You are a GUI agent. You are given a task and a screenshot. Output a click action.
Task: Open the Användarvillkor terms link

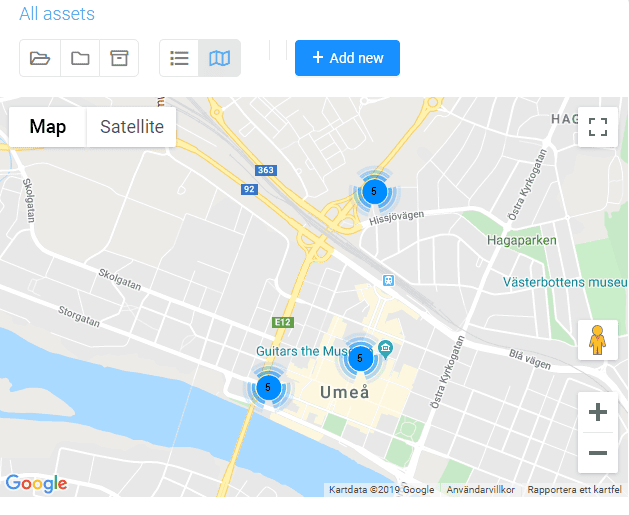tap(480, 490)
